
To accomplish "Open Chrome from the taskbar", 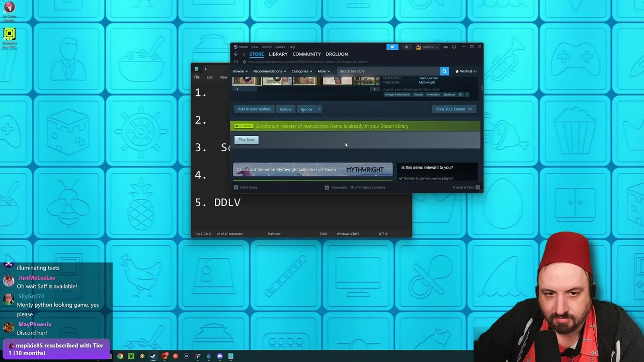I will 120,356.
